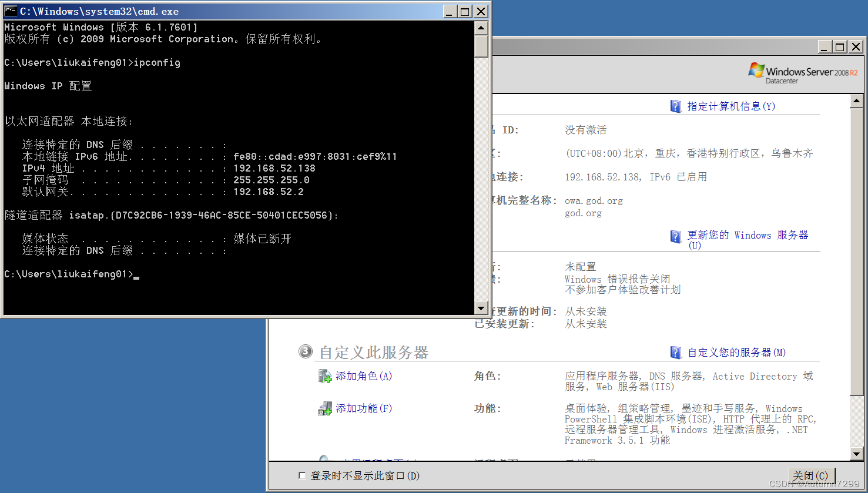Click the cmd.exe title bar icon
This screenshot has height=493, width=868.
point(11,11)
